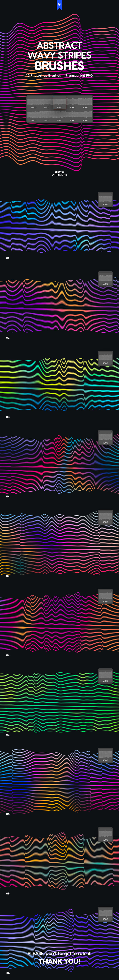Click the '03.' sample number label
This screenshot has width=119, height=980.
pos(8,417)
